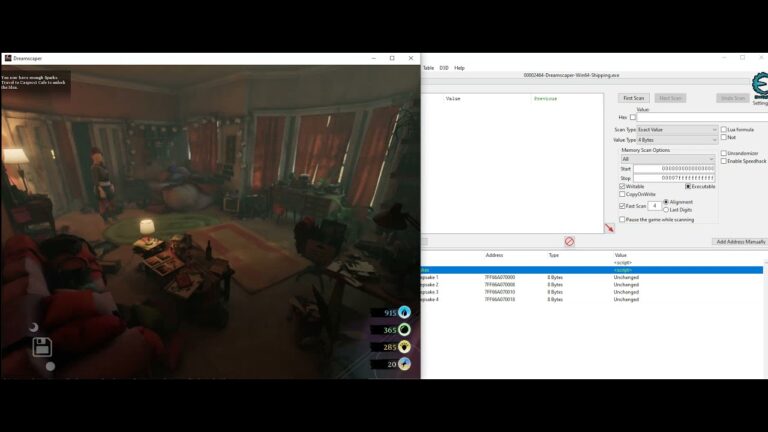Click the crescent moon icon in Dreamscaper
Screen dimensions: 768x432
pos(34,327)
